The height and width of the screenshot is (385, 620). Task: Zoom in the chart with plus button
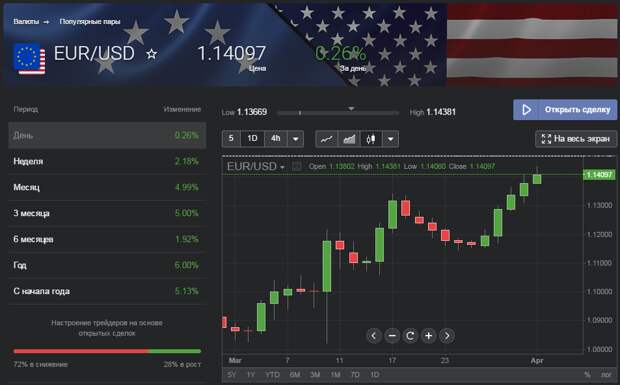428,336
